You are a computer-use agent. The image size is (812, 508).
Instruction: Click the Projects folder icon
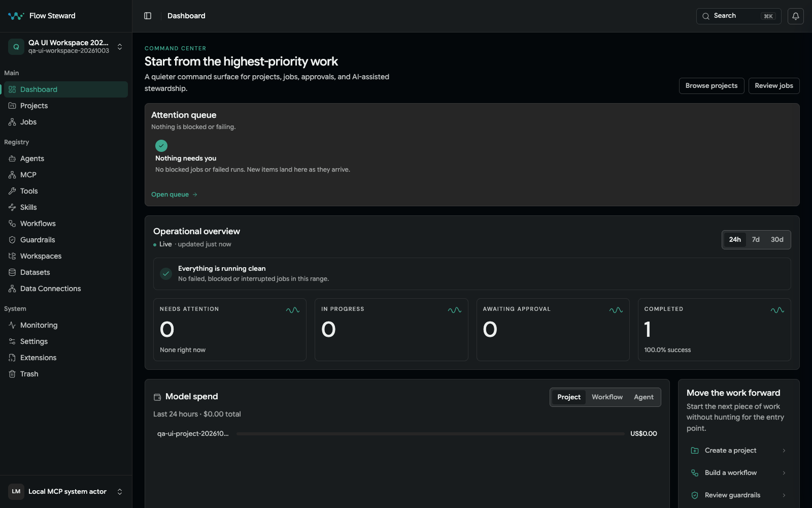[x=12, y=106]
